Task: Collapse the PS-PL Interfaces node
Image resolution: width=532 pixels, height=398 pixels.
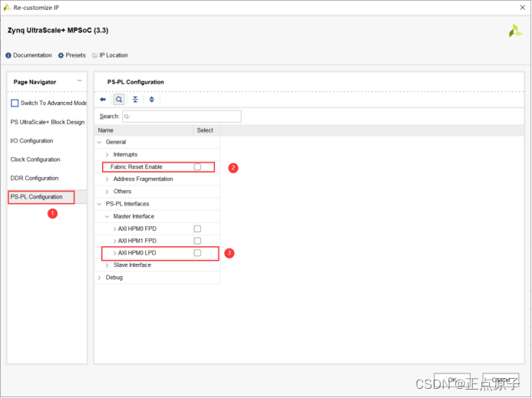Action: click(x=99, y=204)
